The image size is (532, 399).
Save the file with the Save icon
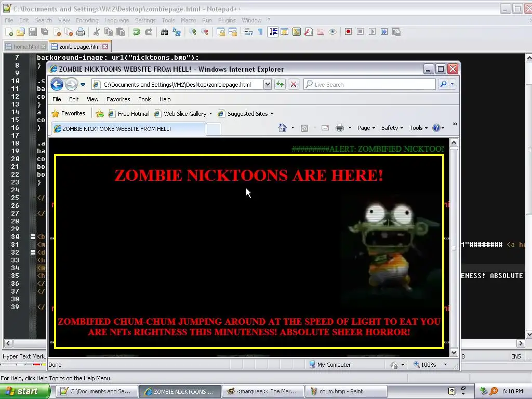33,32
